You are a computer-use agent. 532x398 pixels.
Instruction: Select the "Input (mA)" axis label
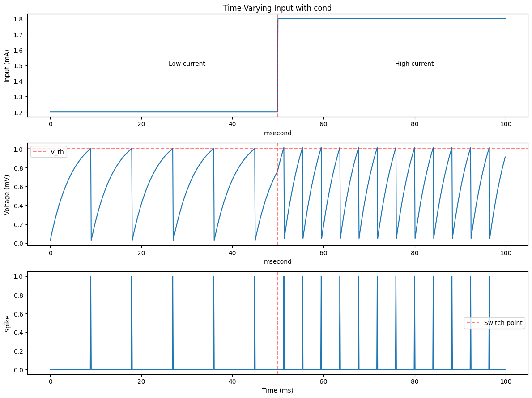click(x=7, y=66)
